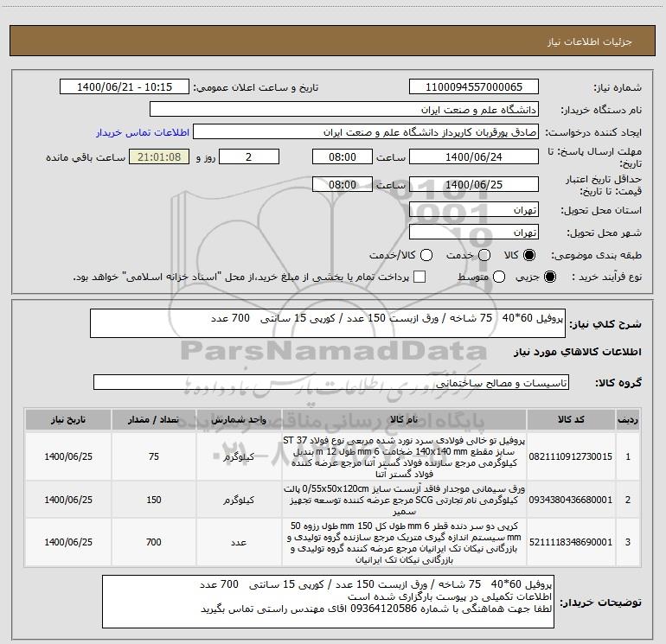Click the delivery province field تهران
Screen dimensions: 666x644
474,210
